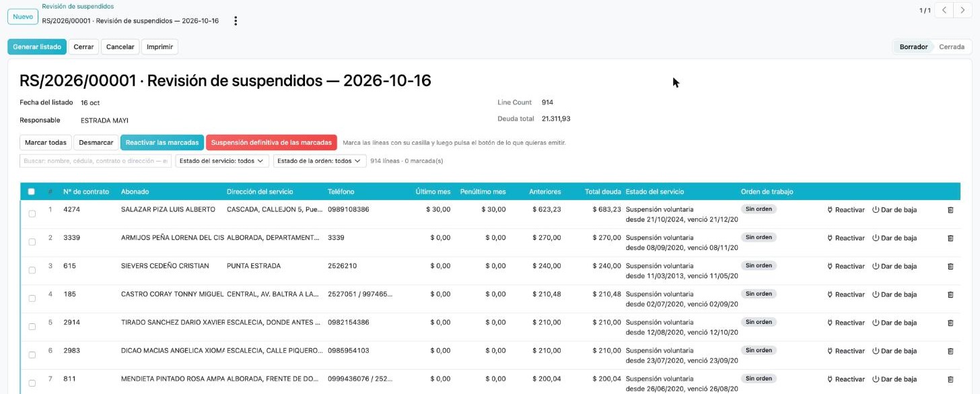Reactivar service for DICAO MACIAS ANGELICA

[845, 352]
